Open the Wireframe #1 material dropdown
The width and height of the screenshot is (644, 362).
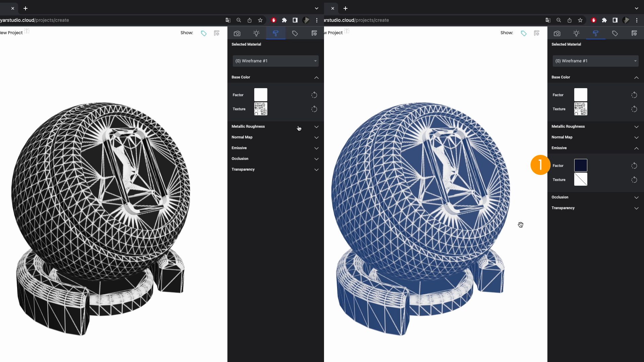[275, 61]
